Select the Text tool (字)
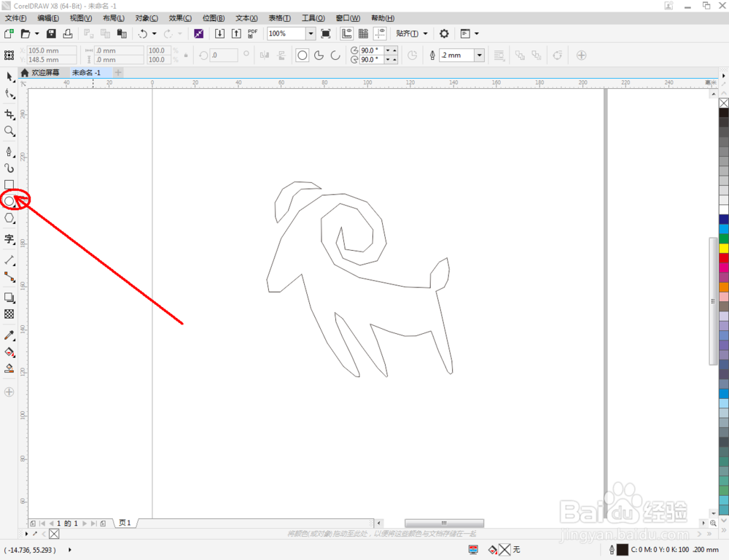The image size is (729, 560). point(9,239)
